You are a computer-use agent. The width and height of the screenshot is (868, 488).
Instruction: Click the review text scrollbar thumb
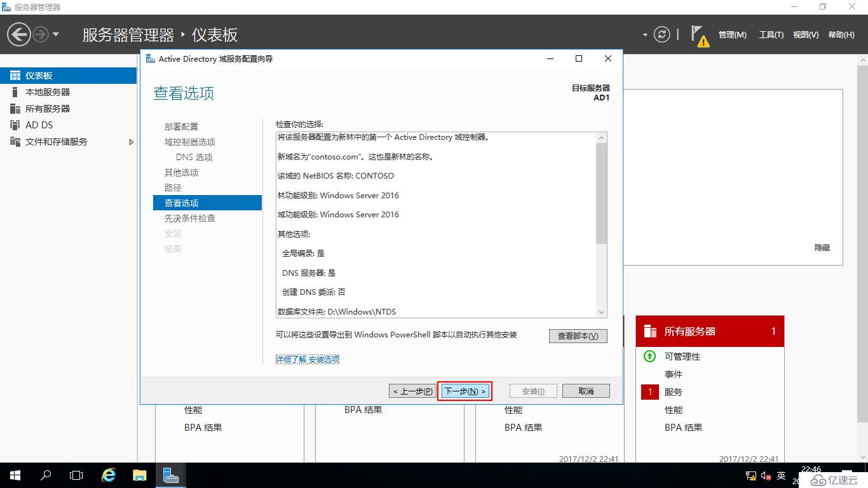[602, 193]
